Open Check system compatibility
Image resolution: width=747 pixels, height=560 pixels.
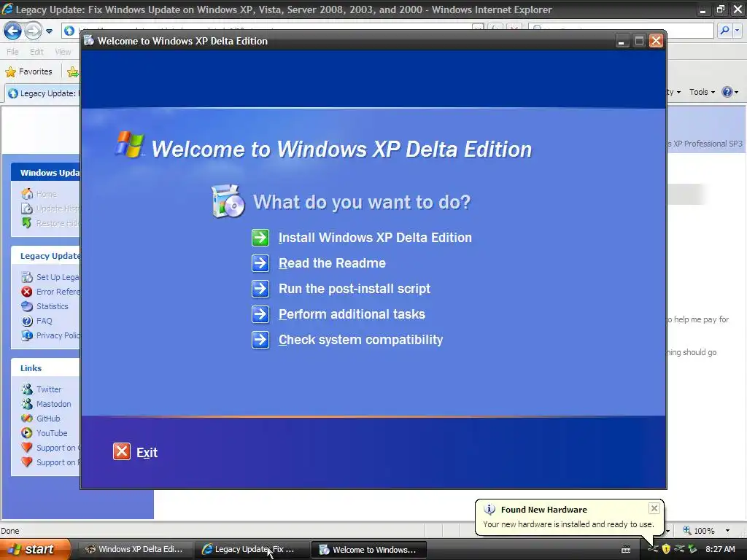(x=360, y=340)
